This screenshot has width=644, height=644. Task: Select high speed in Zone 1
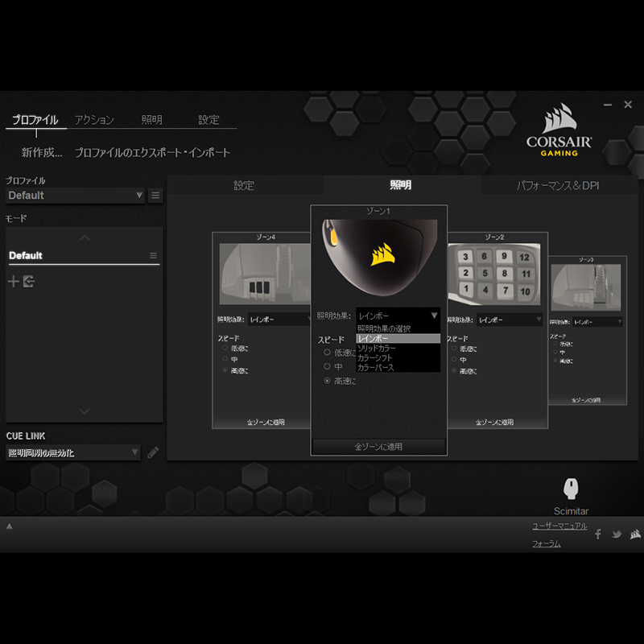[x=327, y=381]
